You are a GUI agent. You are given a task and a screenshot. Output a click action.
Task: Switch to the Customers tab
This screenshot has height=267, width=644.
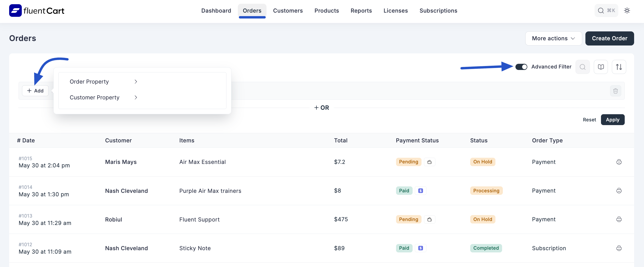tap(288, 10)
